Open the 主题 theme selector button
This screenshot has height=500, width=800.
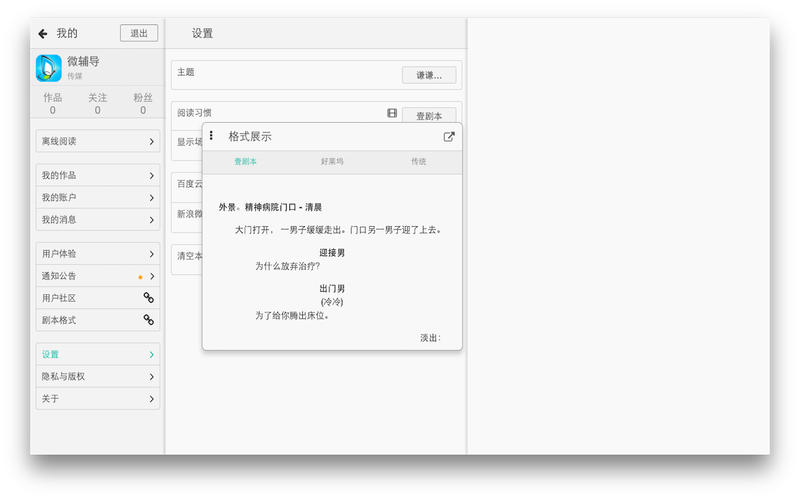[429, 75]
